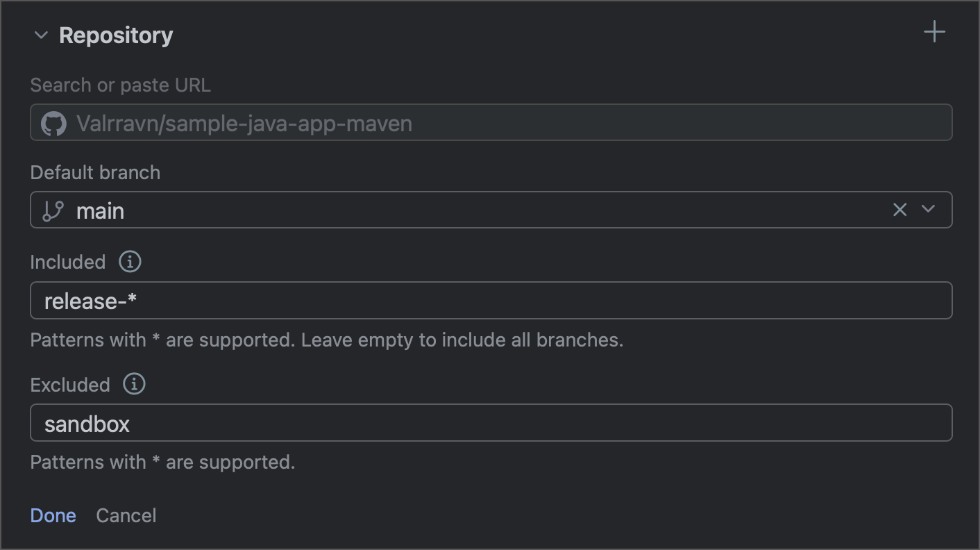Click the dropdown arrow in the branch field
980x550 pixels.
pyautogui.click(x=929, y=210)
